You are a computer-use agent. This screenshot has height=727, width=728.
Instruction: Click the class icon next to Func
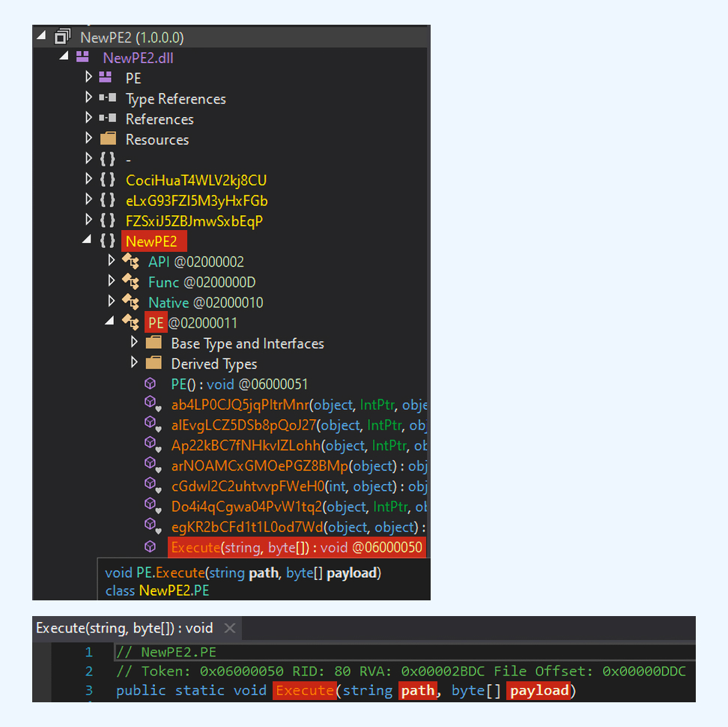[x=130, y=282]
